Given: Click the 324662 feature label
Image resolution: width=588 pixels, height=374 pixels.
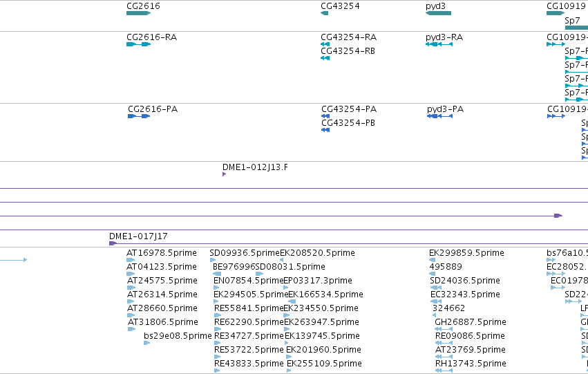Looking at the screenshot, I should point(448,308).
